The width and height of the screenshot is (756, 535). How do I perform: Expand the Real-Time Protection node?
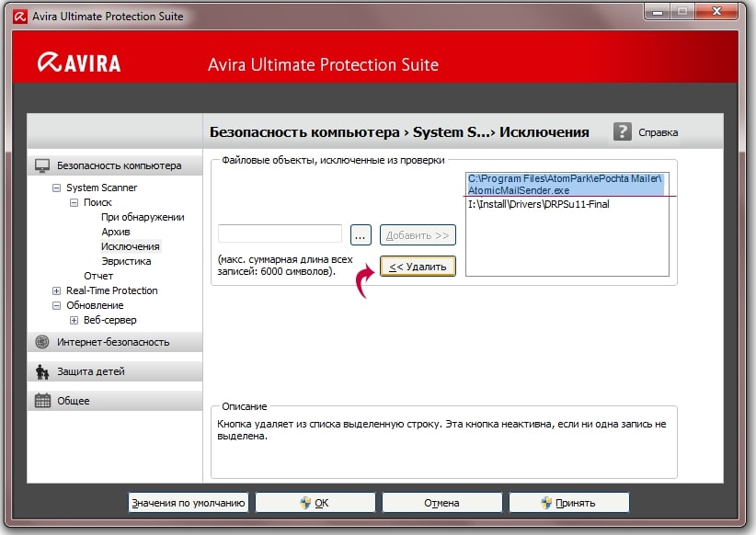tap(56, 290)
